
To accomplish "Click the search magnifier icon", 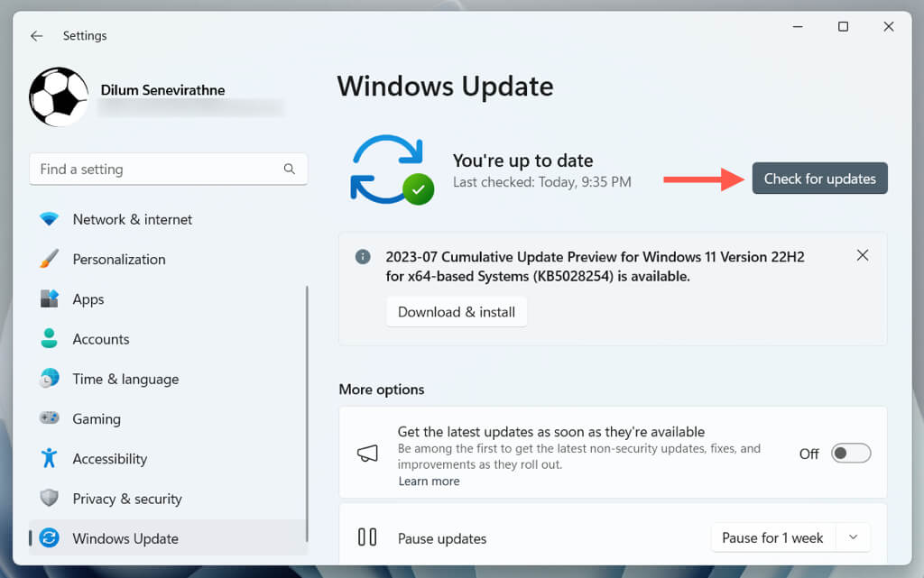I will (x=290, y=169).
